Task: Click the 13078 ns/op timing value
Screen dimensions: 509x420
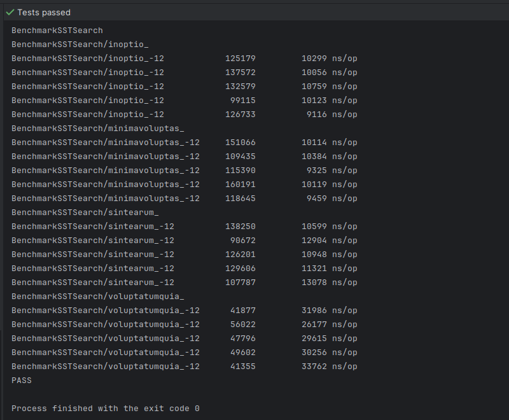Action: pyautogui.click(x=330, y=283)
